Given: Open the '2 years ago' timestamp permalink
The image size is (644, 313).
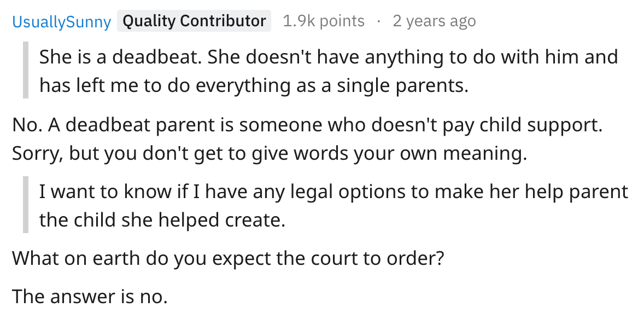Looking at the screenshot, I should tap(434, 21).
